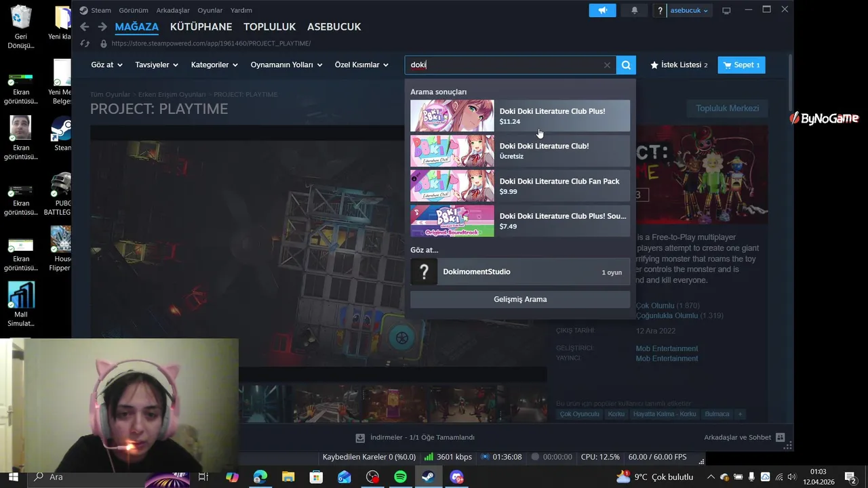Open the asebucuk account dropdown

click(689, 10)
